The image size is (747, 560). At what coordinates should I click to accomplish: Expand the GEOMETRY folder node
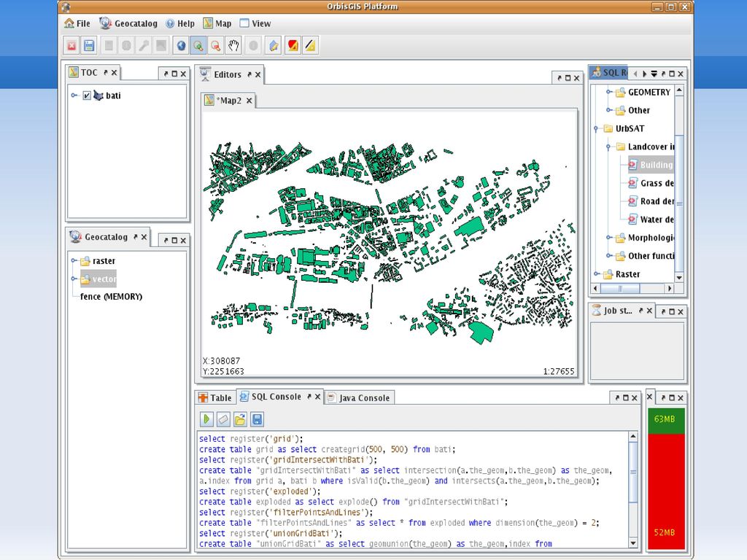pos(609,92)
